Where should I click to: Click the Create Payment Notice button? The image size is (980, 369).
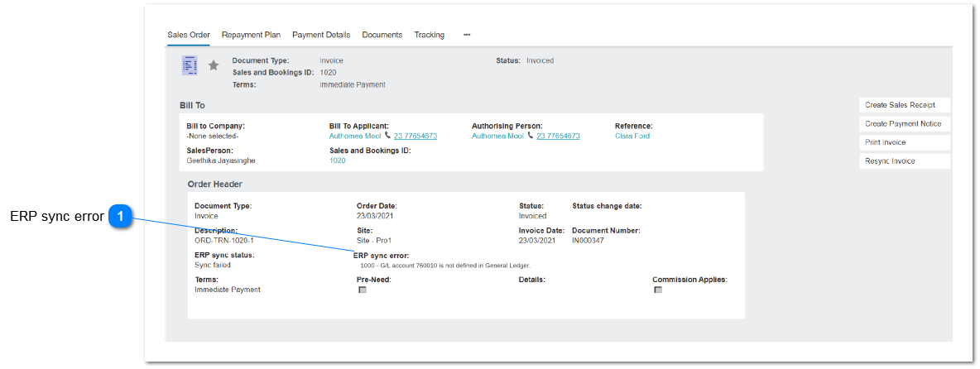click(905, 123)
